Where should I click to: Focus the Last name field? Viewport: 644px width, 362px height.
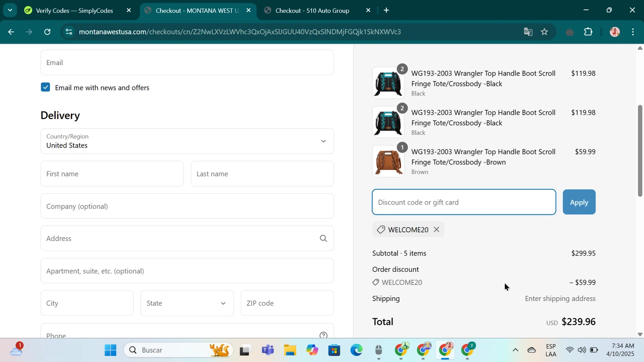tap(262, 174)
